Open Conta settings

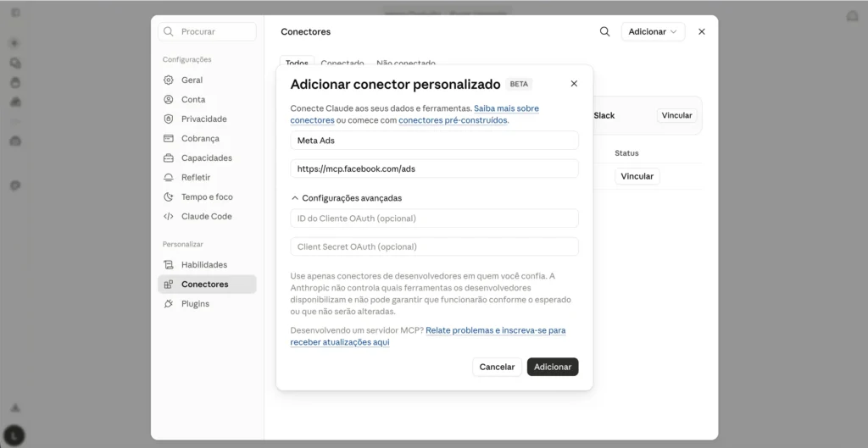[x=207, y=100]
